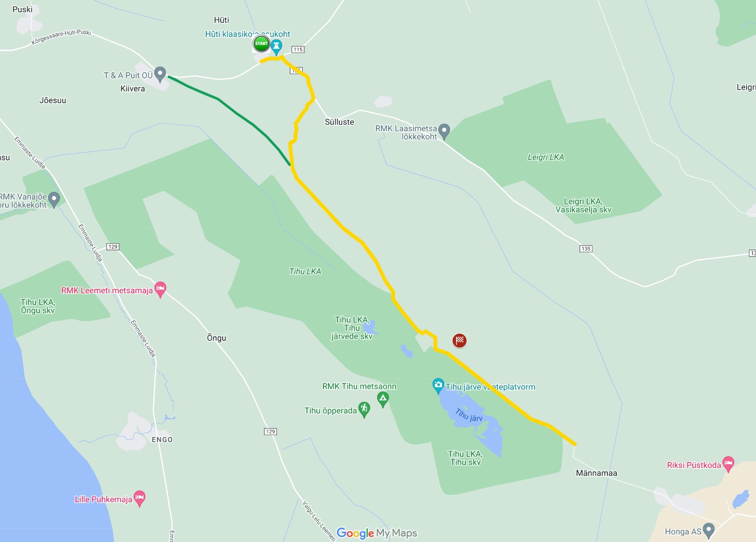756x542 pixels.
Task: Select the Riksi Püstkoda lodging icon
Action: click(728, 464)
